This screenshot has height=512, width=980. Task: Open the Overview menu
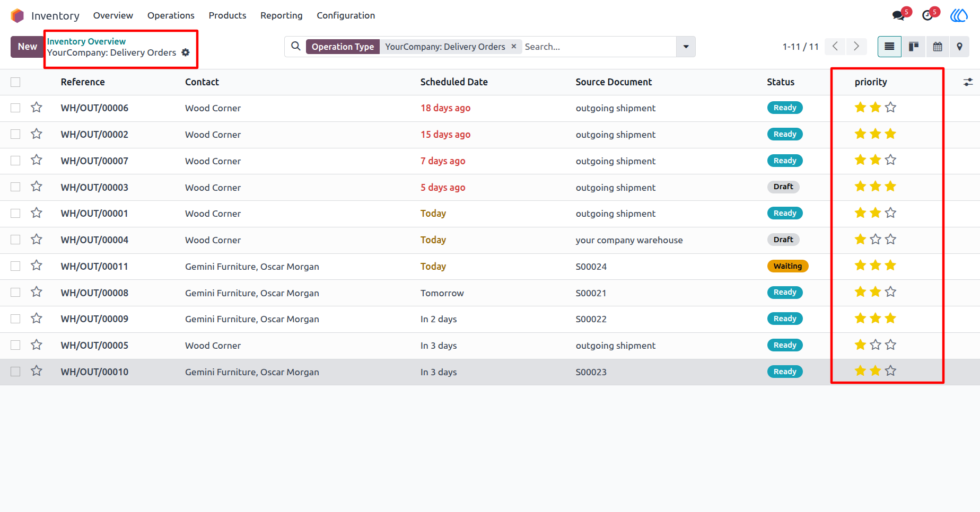pyautogui.click(x=113, y=15)
